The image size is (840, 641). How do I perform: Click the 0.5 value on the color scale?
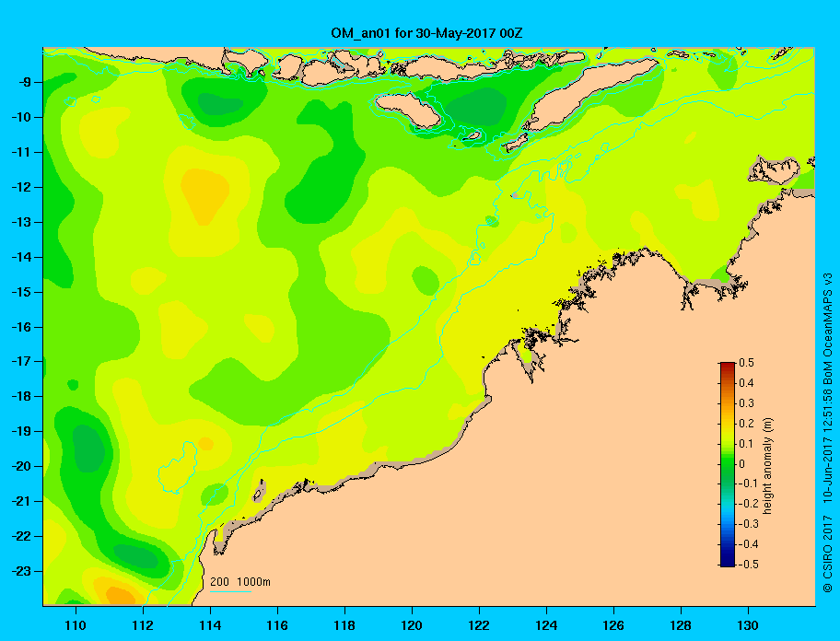(x=747, y=363)
